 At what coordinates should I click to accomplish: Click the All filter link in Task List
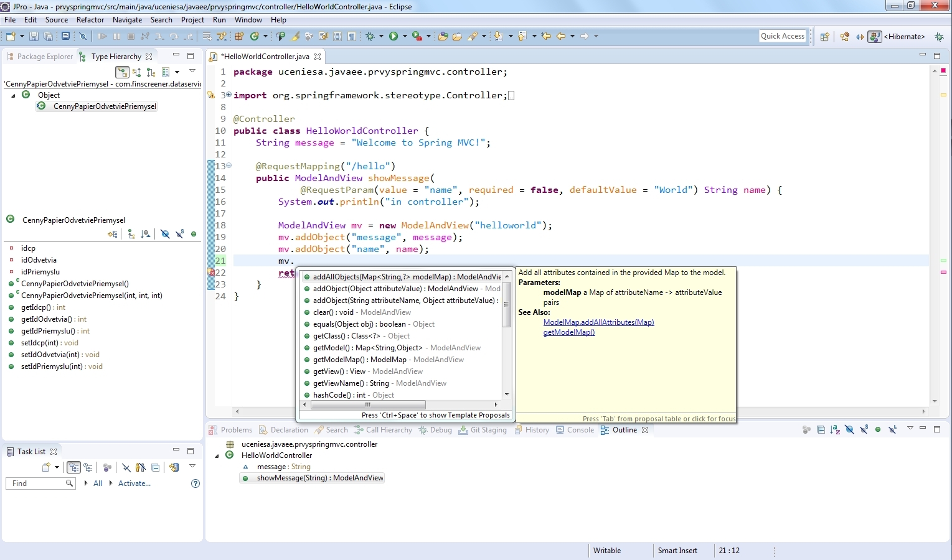click(x=98, y=483)
